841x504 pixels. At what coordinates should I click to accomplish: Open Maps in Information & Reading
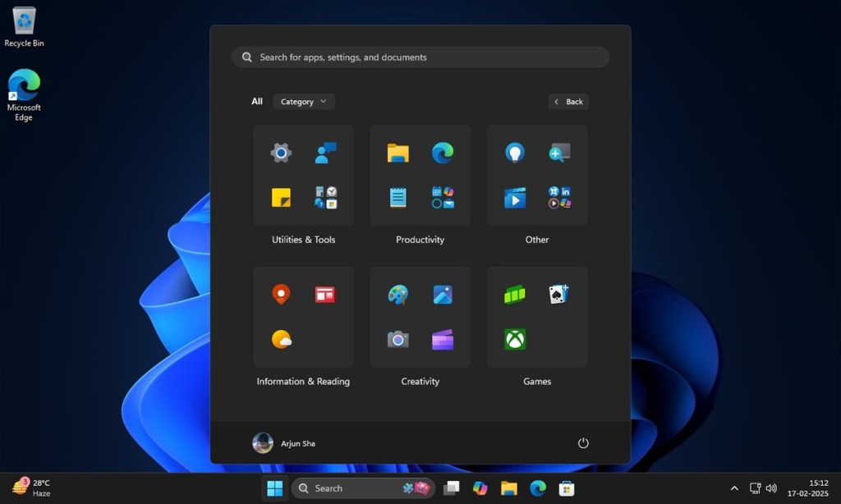(281, 295)
